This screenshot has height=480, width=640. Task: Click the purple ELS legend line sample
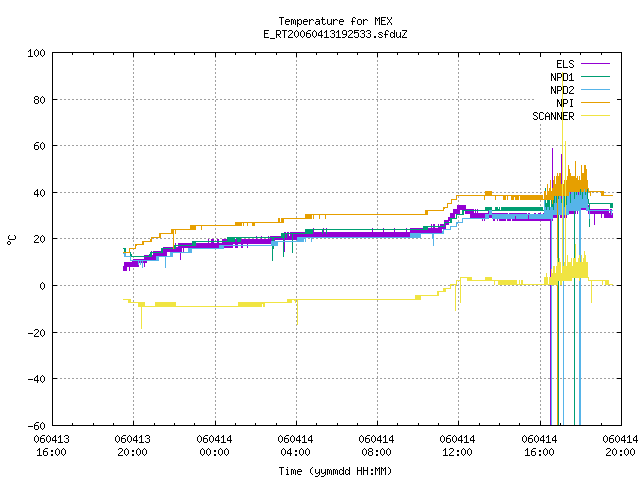pos(595,64)
